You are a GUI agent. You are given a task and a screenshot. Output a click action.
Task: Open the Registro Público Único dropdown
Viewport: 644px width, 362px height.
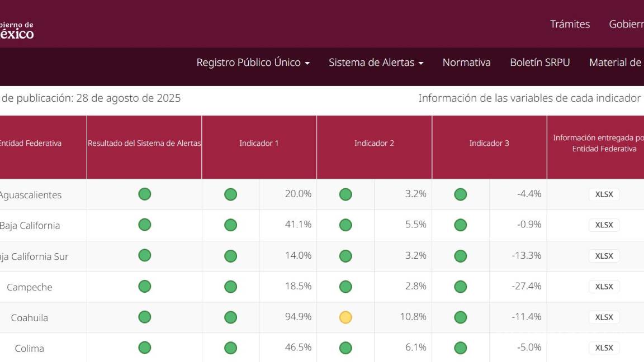[x=252, y=63]
